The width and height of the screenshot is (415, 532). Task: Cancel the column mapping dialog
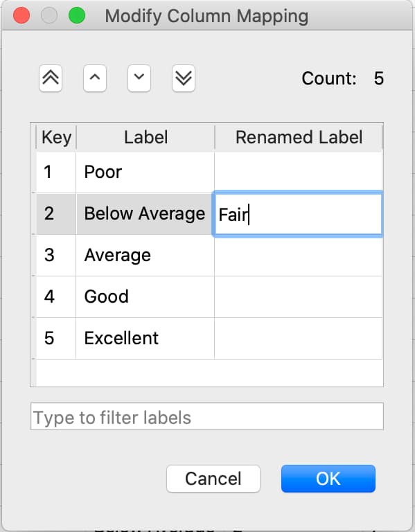tap(213, 479)
